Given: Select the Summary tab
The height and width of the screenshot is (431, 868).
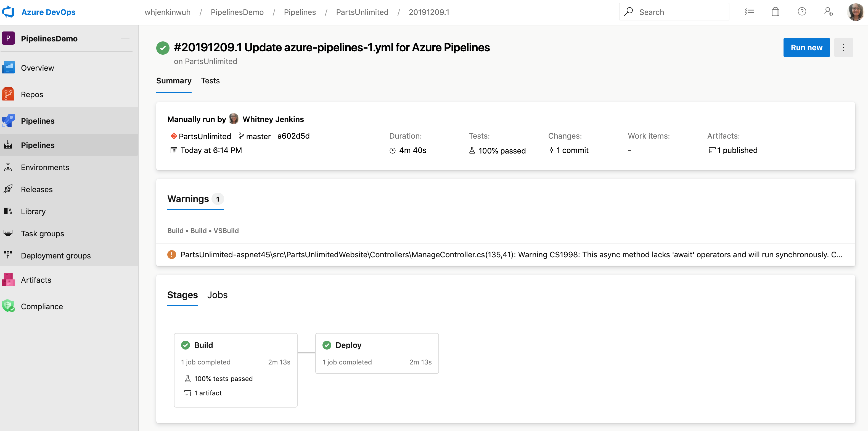Looking at the screenshot, I should coord(173,80).
